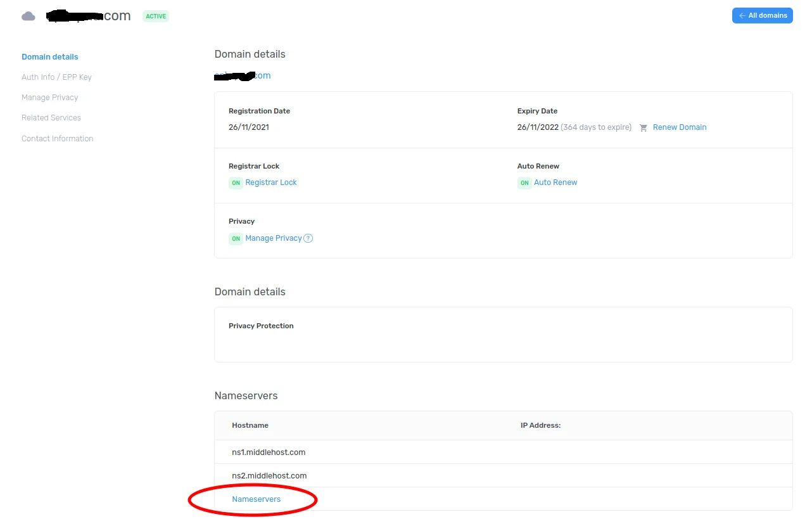Screen dimensions: 812x519
Task: Click the circled Nameservers link
Action: (x=256, y=499)
